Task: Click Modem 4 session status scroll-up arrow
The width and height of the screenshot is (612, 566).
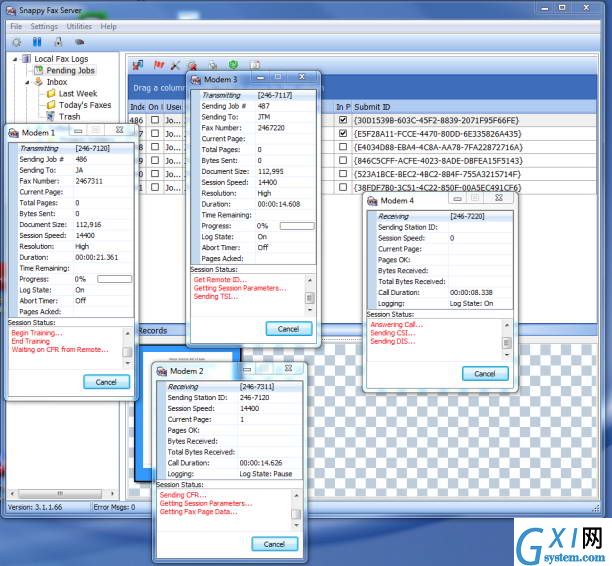Action: pyautogui.click(x=507, y=325)
